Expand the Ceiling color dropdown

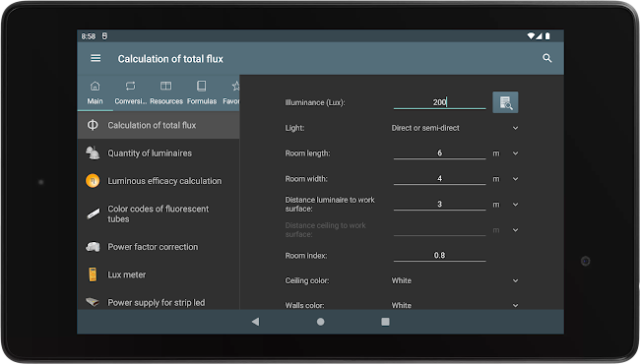coord(454,280)
